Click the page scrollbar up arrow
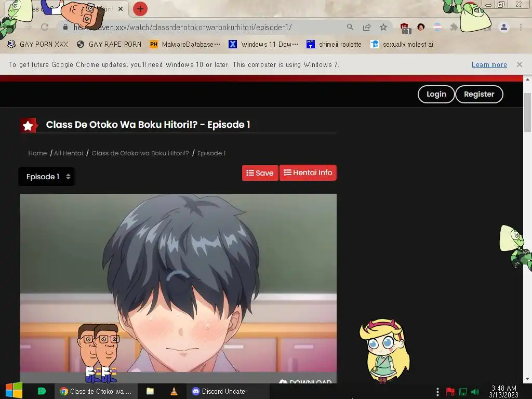This screenshot has height=399, width=532. pyautogui.click(x=527, y=79)
